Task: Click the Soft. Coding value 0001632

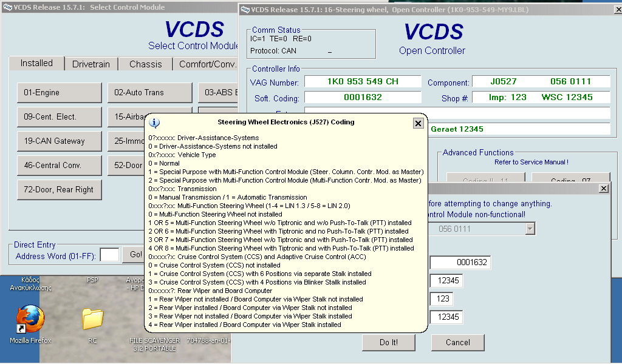Action: click(x=363, y=98)
